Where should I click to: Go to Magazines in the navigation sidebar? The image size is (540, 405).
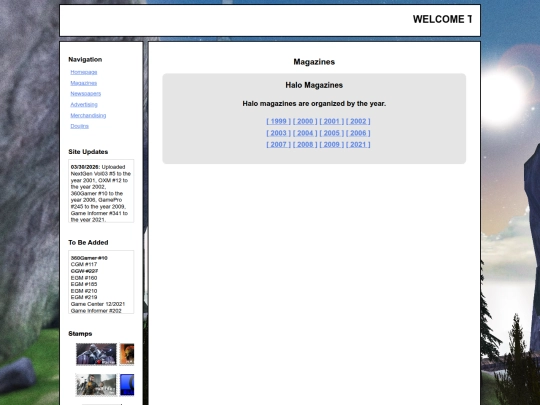tap(84, 83)
